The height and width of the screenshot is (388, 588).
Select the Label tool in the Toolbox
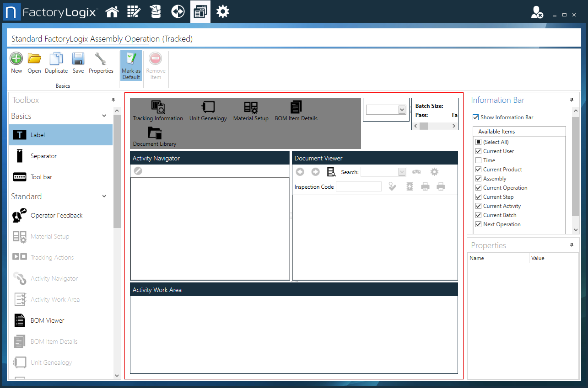[60, 134]
